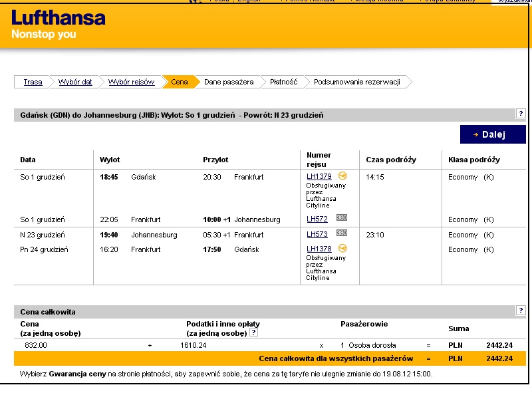Click the 22:05 Frankfurt departure time
532x399 pixels.
tap(108, 219)
